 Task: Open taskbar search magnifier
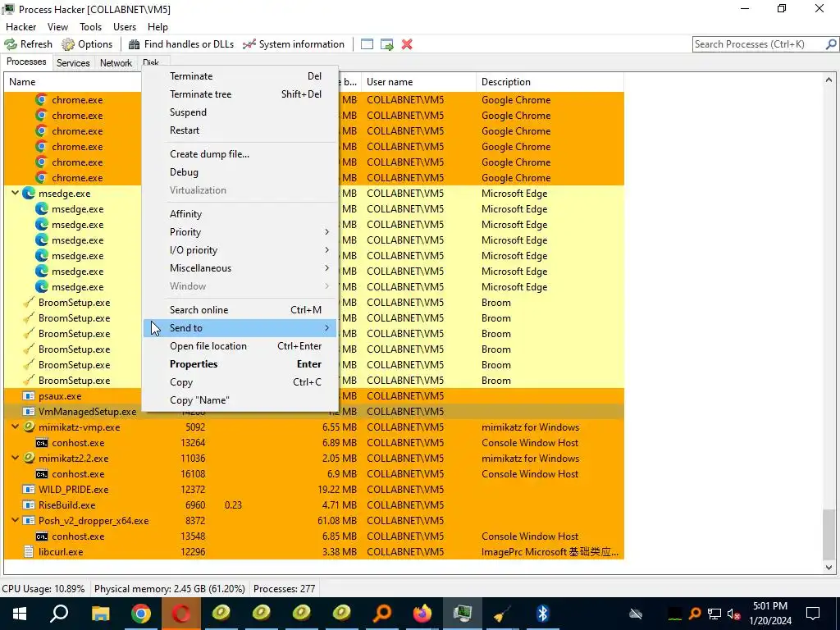click(59, 614)
